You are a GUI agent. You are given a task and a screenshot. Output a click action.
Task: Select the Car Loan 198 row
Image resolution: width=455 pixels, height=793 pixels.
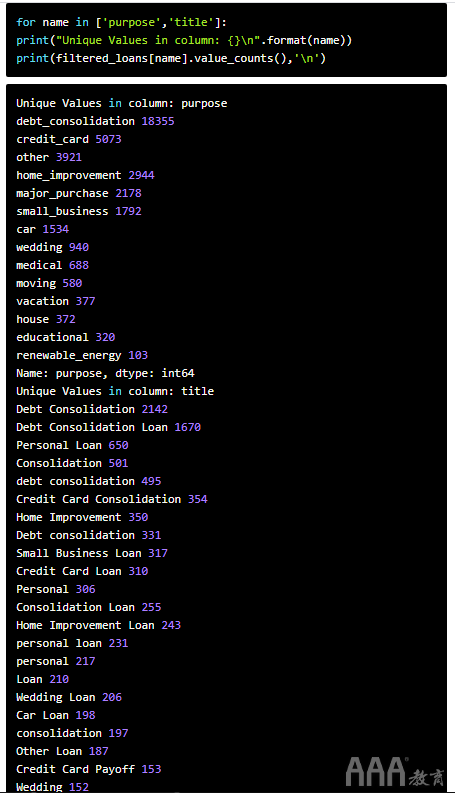(x=56, y=716)
